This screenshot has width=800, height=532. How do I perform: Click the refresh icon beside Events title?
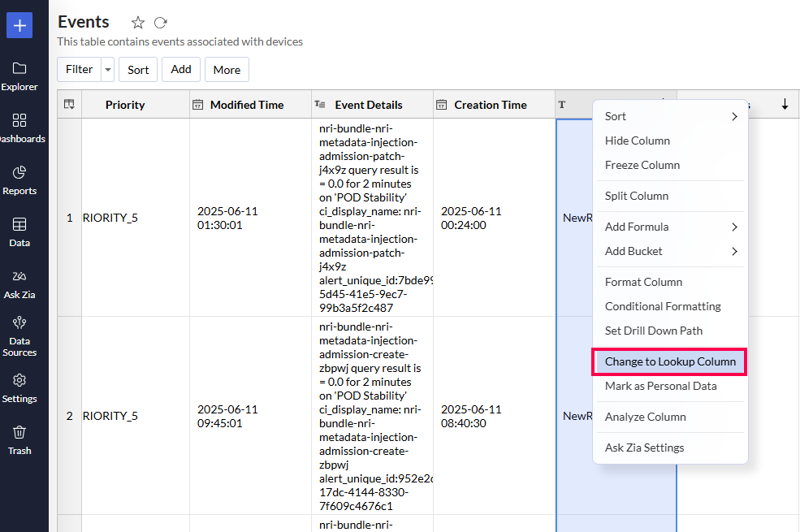click(161, 23)
